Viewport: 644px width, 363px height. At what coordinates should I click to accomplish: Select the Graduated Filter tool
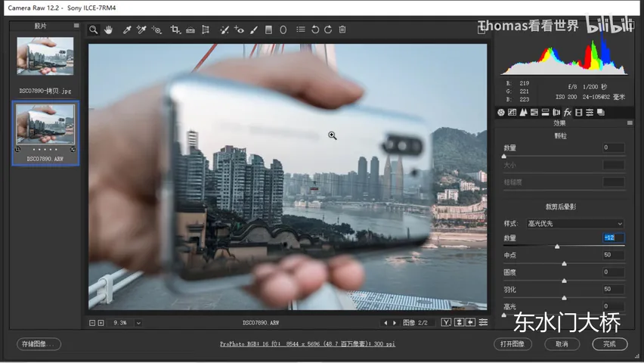coord(268,29)
